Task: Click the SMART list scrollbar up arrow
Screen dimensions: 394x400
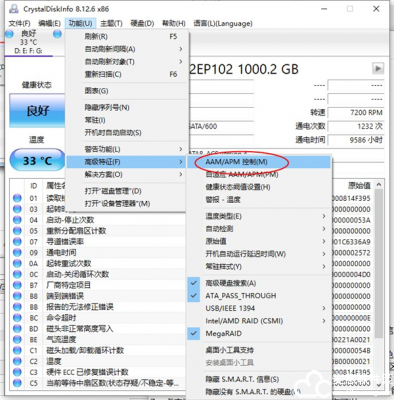Action: click(x=378, y=184)
